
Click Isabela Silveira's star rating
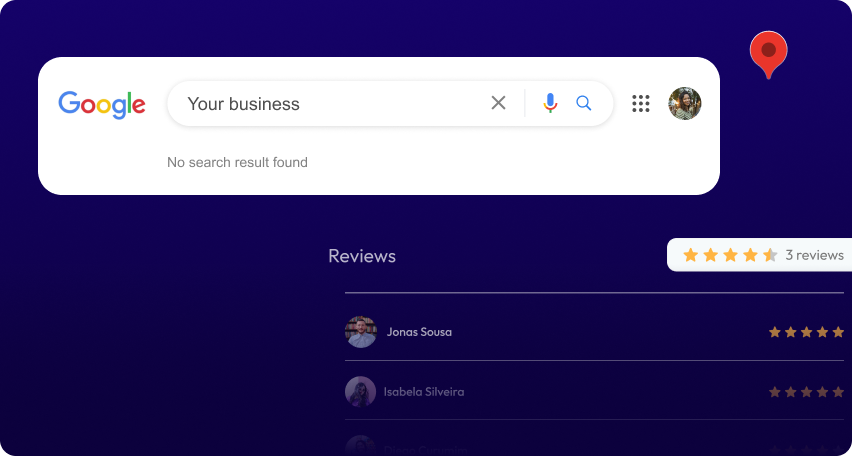[806, 392]
